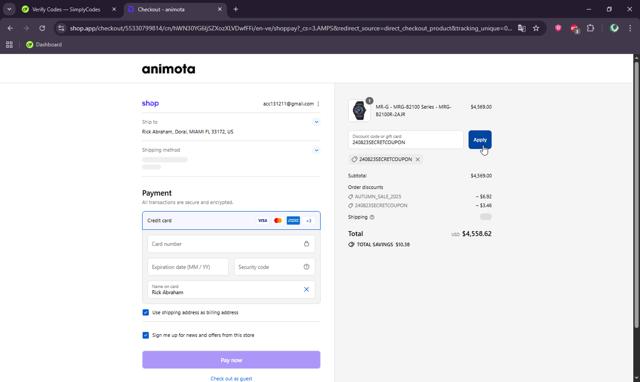Click the Expiration date field
Screen dimensions: 640x382
[188, 267]
